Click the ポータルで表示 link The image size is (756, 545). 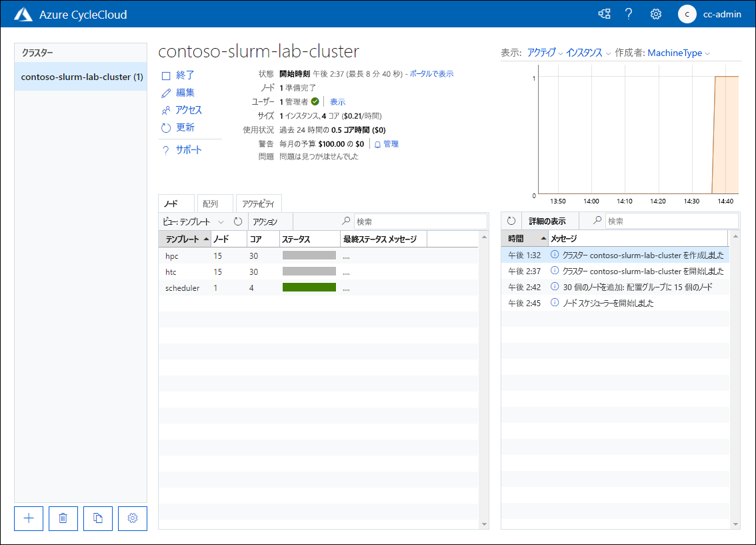(431, 73)
